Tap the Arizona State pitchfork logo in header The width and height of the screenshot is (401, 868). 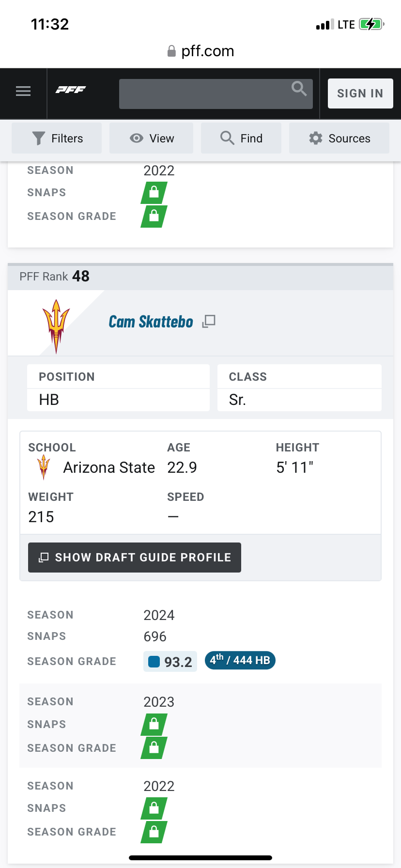point(56,325)
